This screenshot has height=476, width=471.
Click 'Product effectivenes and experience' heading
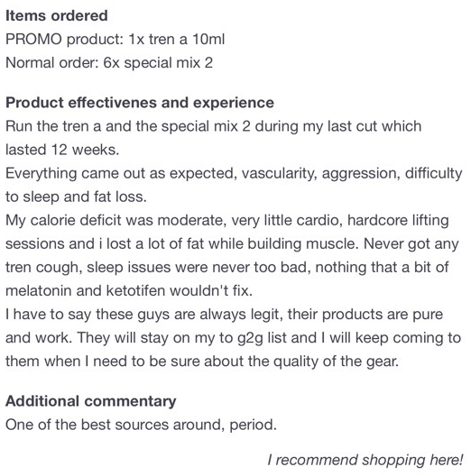point(140,102)
